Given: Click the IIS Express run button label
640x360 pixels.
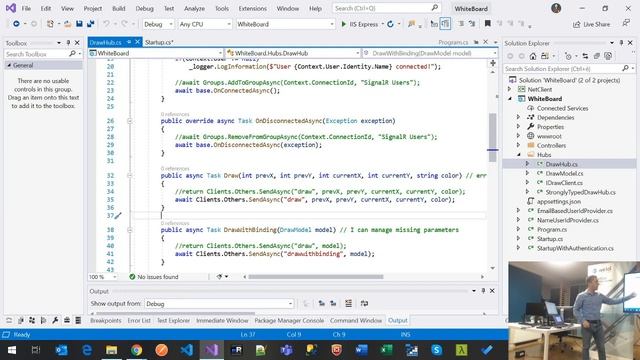Looking at the screenshot, I should (364, 24).
